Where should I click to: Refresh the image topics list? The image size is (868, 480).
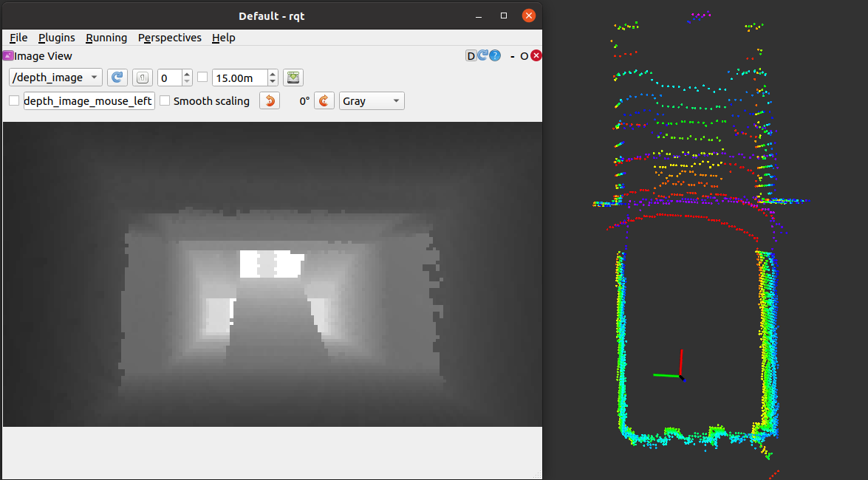point(117,78)
